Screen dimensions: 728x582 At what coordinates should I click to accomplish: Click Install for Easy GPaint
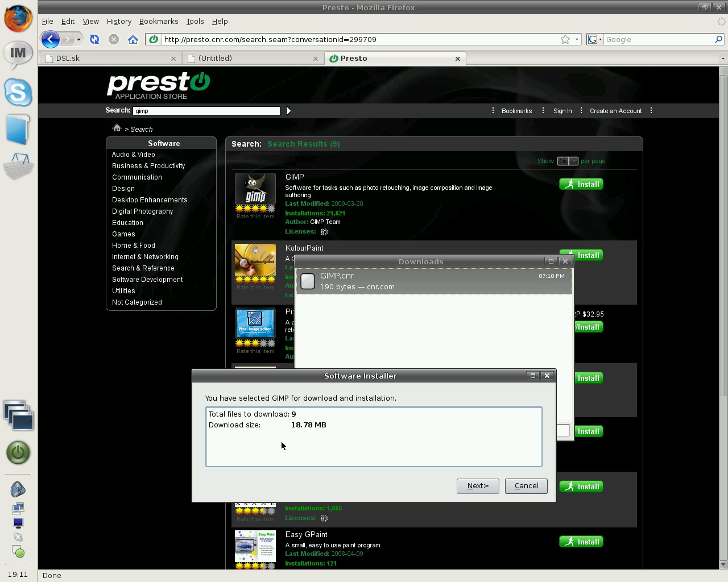[x=581, y=542]
